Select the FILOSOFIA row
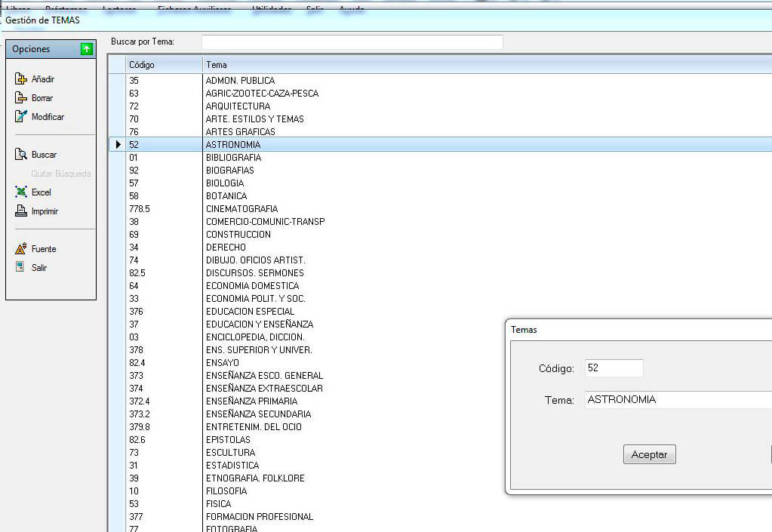The height and width of the screenshot is (532, 772). [226, 491]
